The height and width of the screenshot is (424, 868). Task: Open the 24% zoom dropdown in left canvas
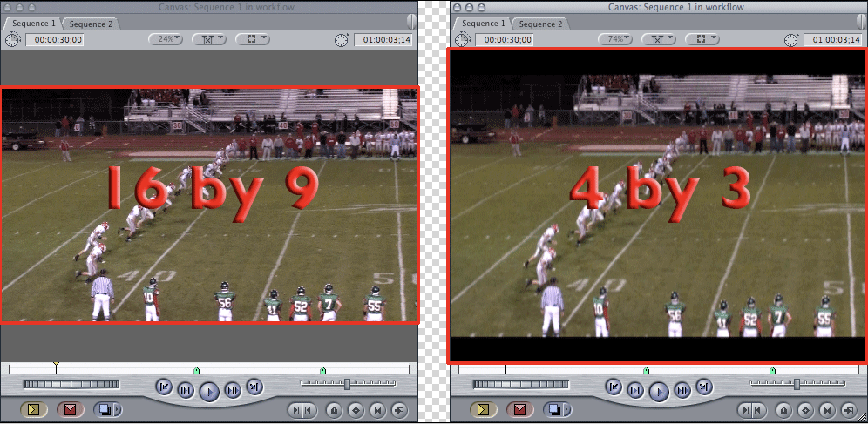(x=166, y=39)
